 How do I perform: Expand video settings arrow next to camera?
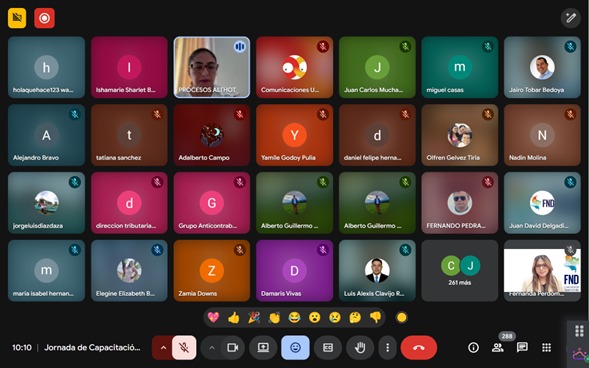point(211,348)
